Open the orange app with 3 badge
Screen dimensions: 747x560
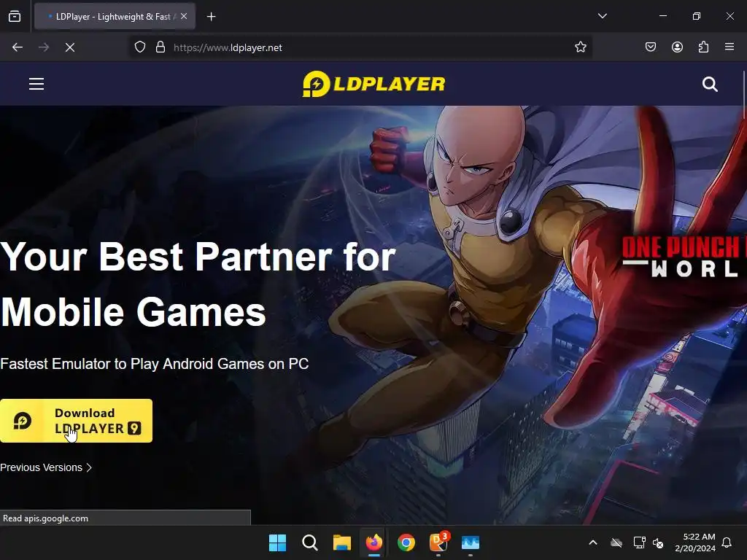438,542
